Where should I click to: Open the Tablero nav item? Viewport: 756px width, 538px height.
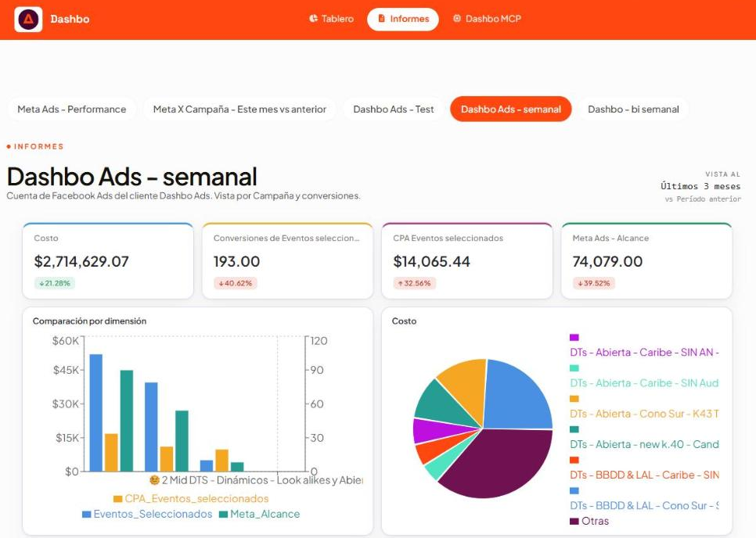click(331, 19)
